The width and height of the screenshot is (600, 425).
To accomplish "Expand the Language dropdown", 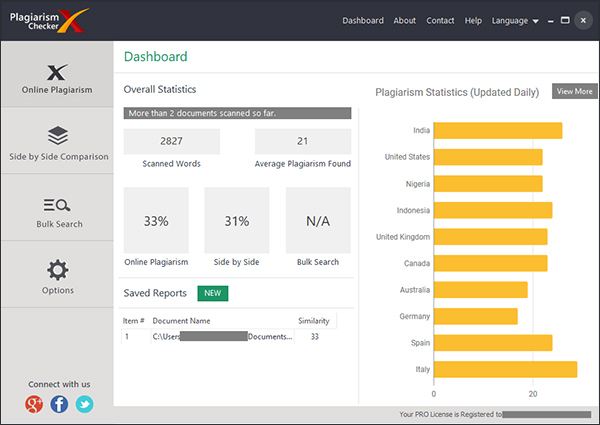I will pyautogui.click(x=515, y=21).
